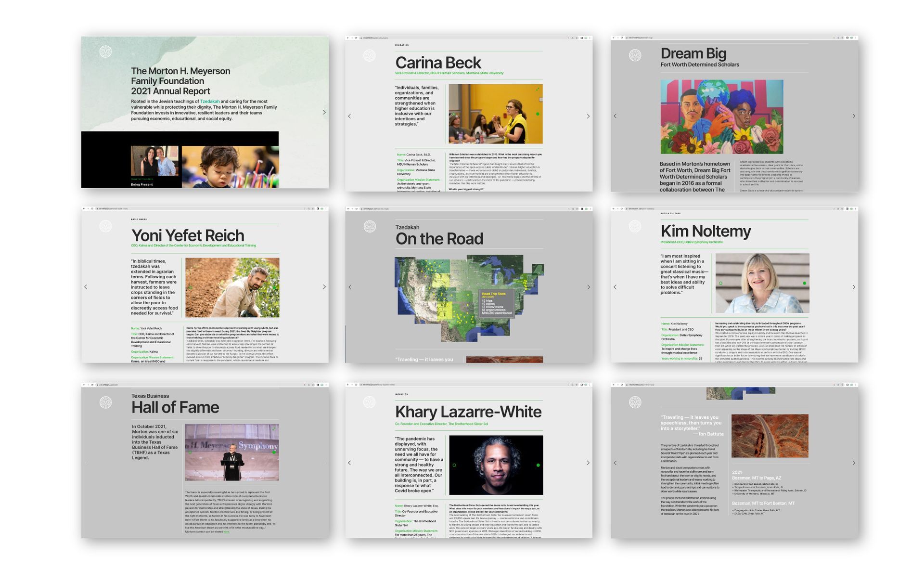Click the foundation logo on the Dream Big page

coord(635,55)
